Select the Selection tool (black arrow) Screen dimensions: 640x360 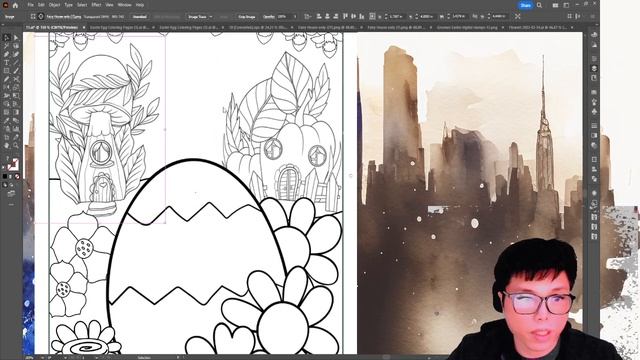coord(7,38)
